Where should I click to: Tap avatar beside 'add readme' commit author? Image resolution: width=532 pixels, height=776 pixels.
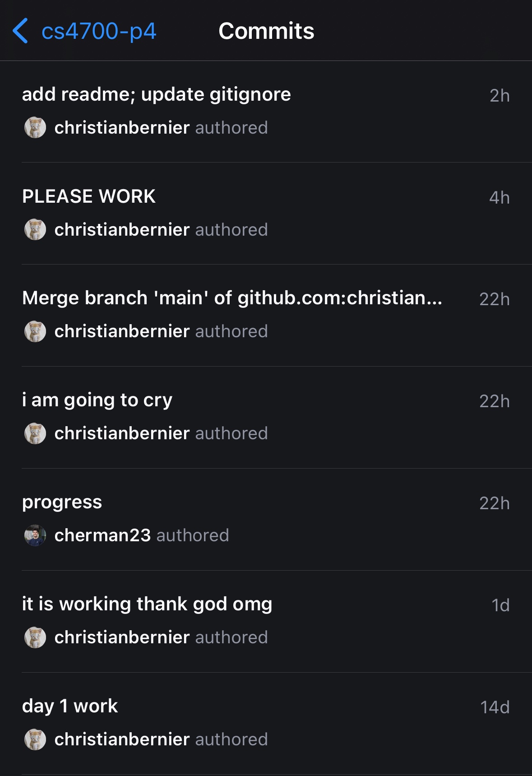click(35, 127)
